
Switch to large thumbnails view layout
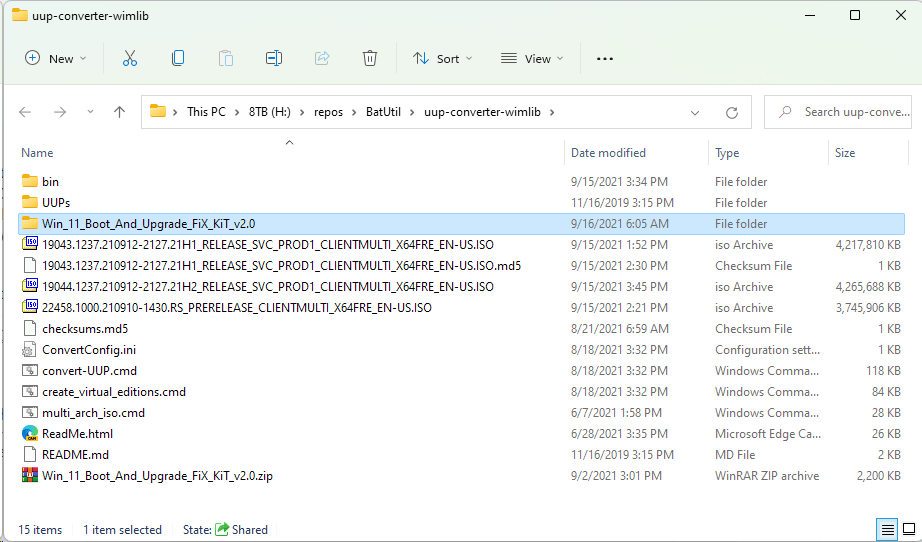[908, 529]
